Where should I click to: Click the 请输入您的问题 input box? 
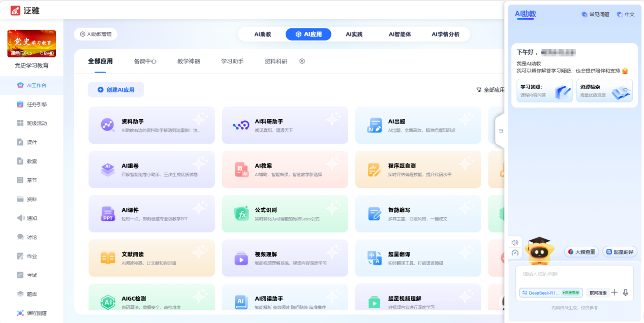pos(574,275)
